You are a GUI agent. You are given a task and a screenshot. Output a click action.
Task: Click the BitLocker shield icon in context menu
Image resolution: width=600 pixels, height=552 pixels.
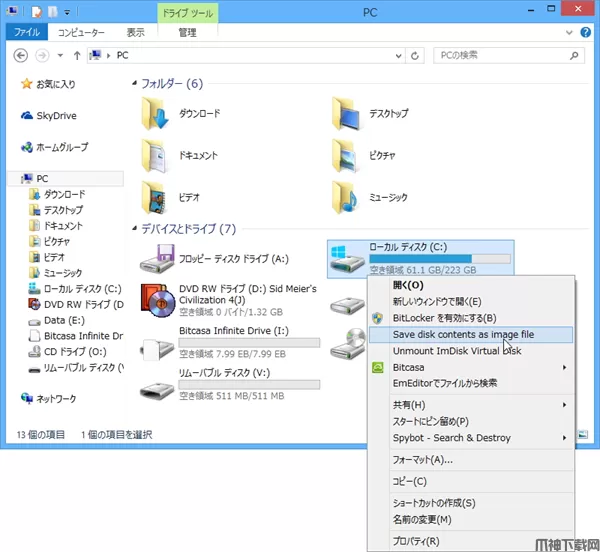(x=378, y=318)
